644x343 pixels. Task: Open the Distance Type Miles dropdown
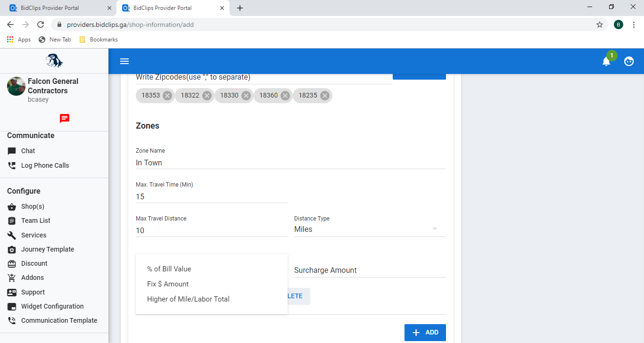pos(370,229)
